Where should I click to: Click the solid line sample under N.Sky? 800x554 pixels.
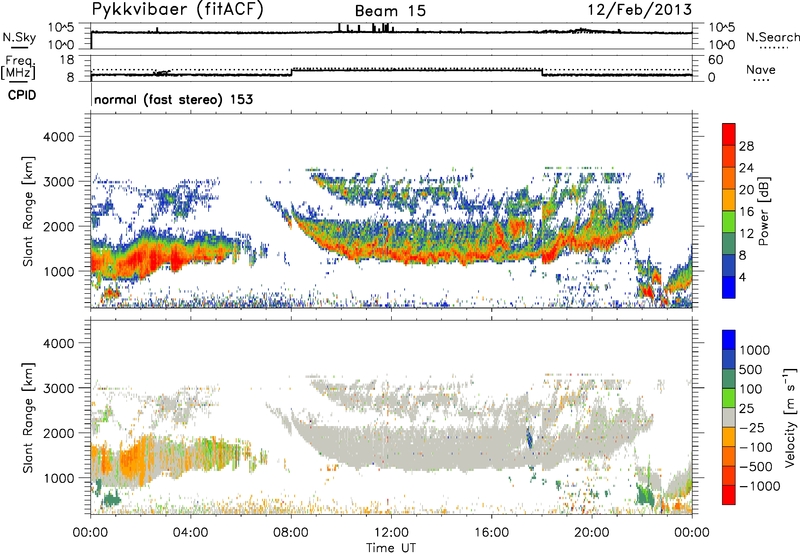[x=20, y=48]
